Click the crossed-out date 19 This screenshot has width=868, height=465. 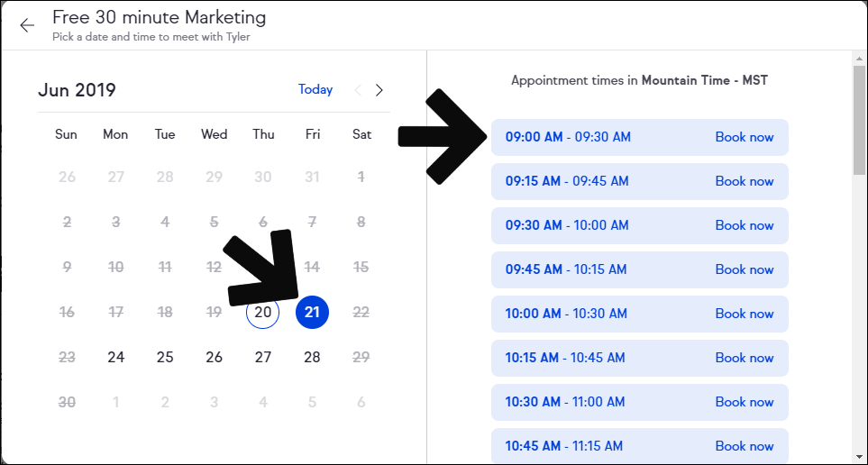214,312
